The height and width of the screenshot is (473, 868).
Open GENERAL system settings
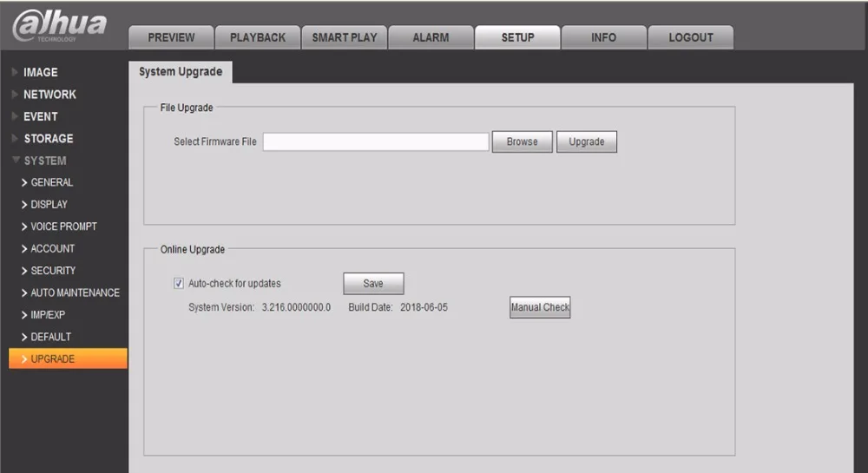pos(51,182)
